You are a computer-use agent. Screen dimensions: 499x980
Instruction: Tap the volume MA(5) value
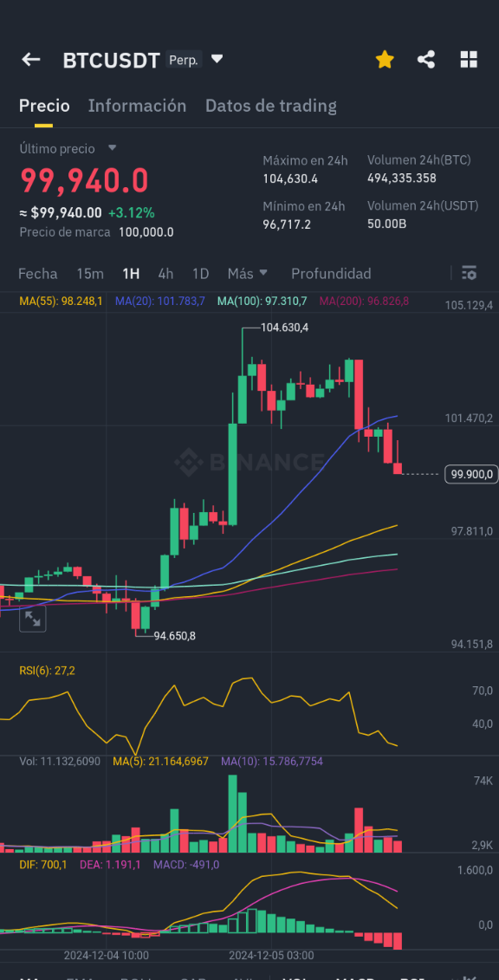pyautogui.click(x=160, y=762)
